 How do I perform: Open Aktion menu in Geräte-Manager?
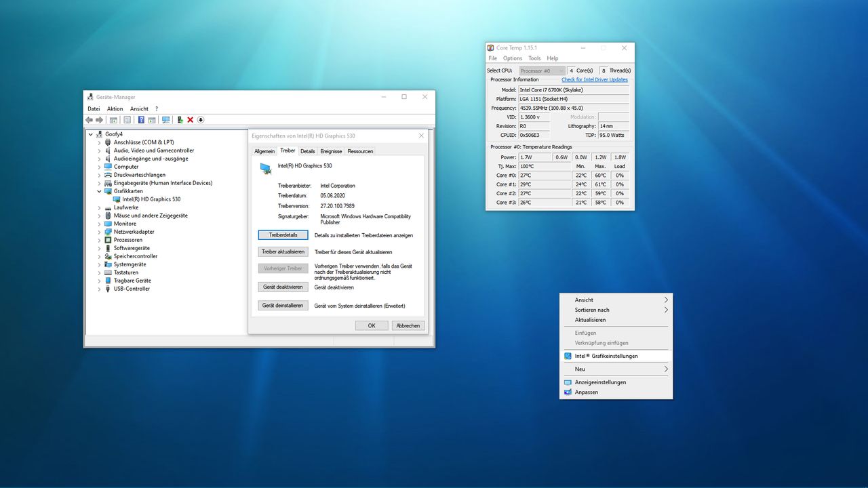(x=115, y=108)
